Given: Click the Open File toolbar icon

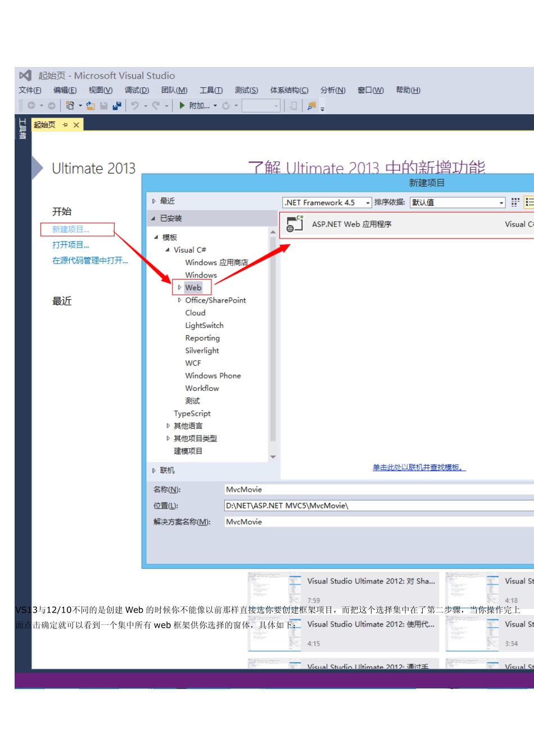Looking at the screenshot, I should point(90,105).
